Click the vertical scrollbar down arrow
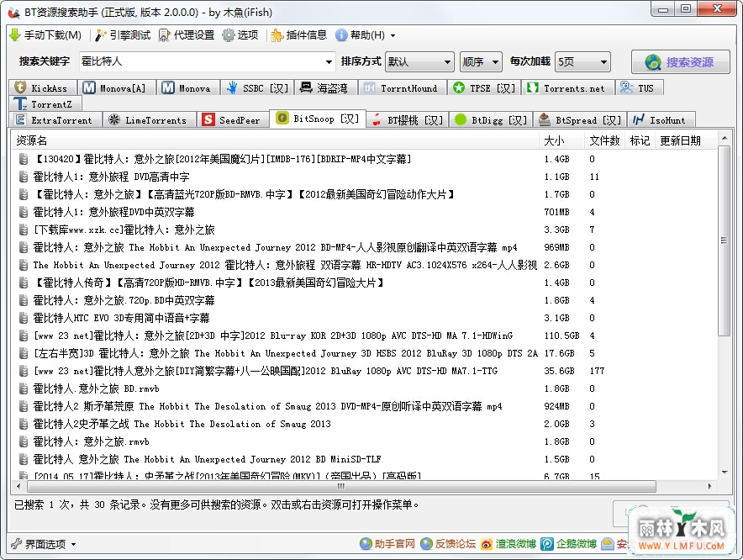Image resolution: width=743 pixels, height=560 pixels. 724,472
